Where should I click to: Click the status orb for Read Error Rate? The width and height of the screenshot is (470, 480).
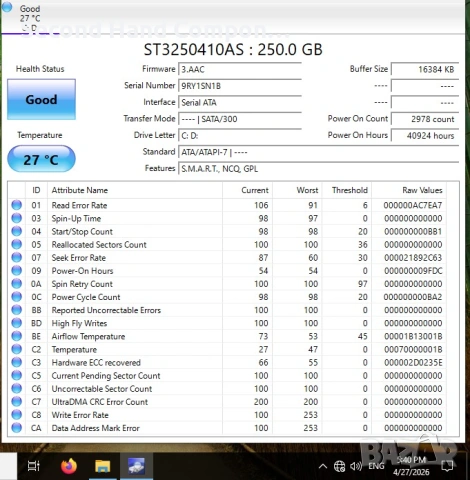[x=16, y=205]
